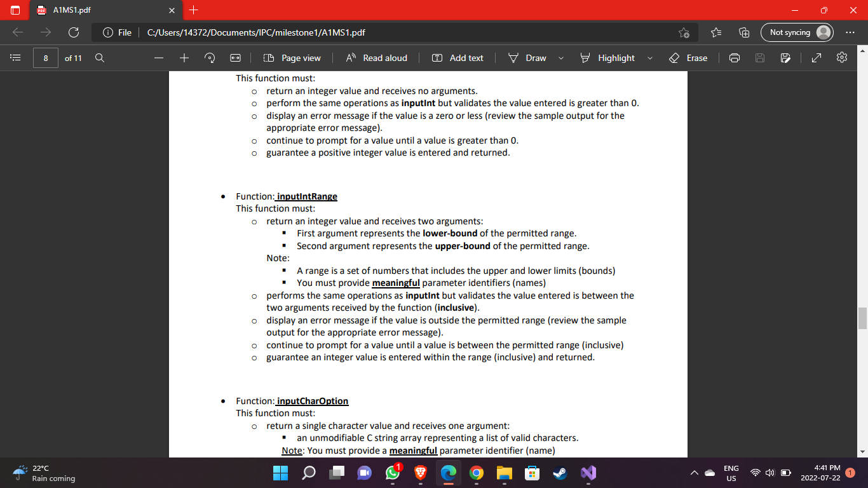Image resolution: width=868 pixels, height=488 pixels.
Task: Expand the Draw tool options dropdown
Action: pos(561,58)
